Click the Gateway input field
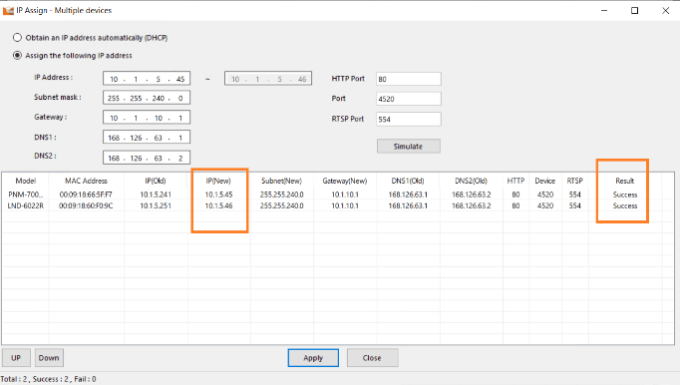The image size is (680, 385). tap(147, 117)
